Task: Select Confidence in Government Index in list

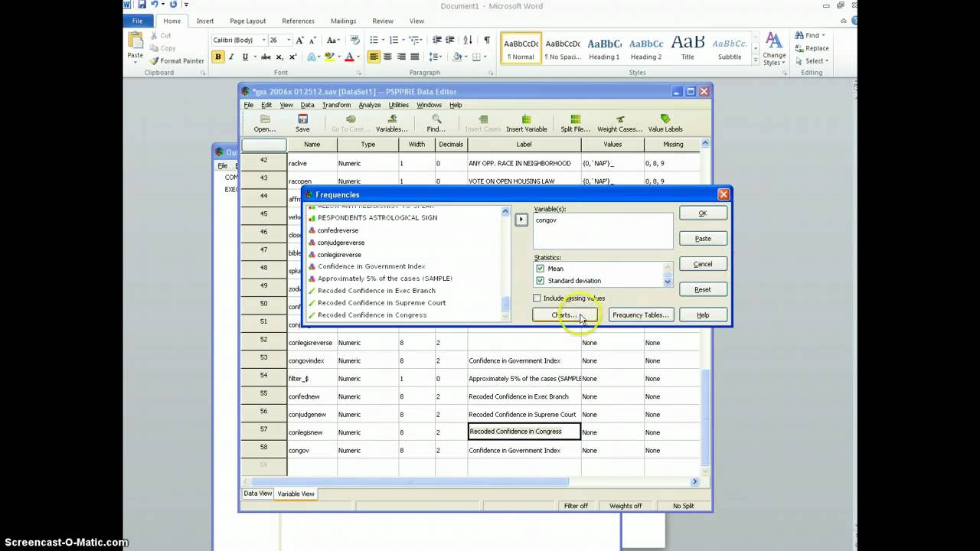Action: click(x=371, y=266)
